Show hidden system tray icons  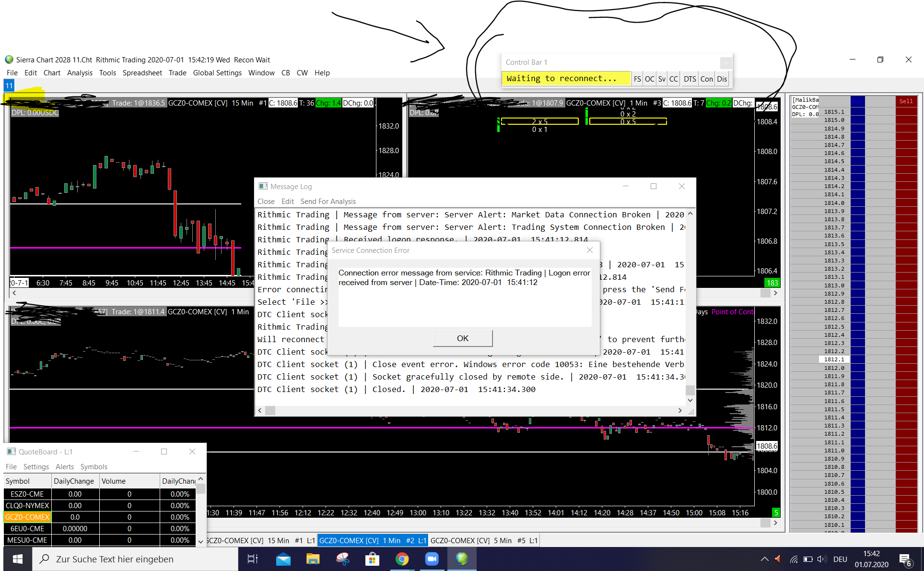pos(764,559)
